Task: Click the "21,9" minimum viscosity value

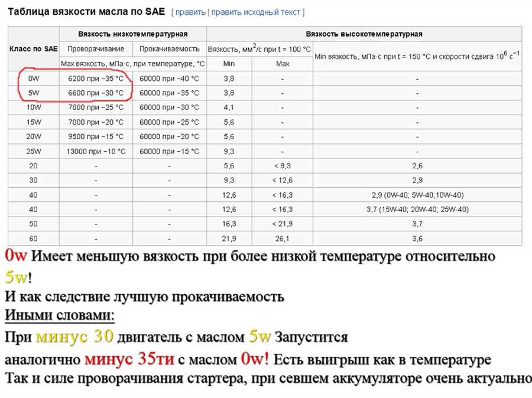Action: pos(229,239)
